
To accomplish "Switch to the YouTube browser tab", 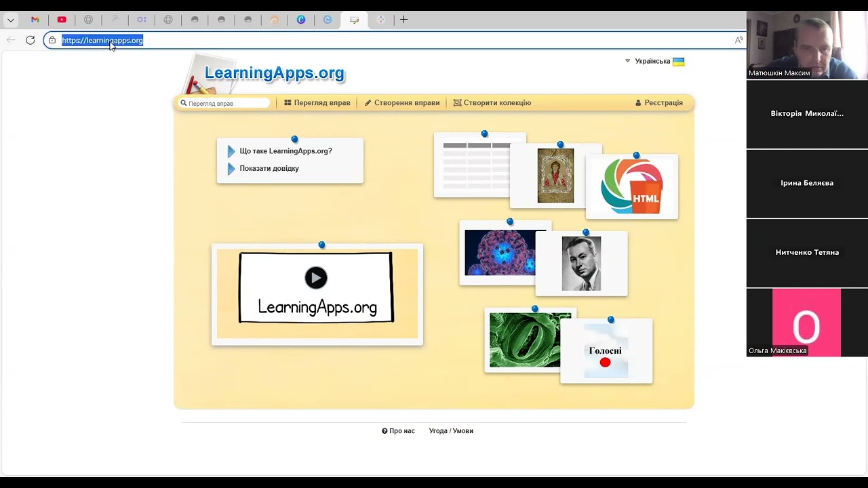I will click(x=62, y=20).
